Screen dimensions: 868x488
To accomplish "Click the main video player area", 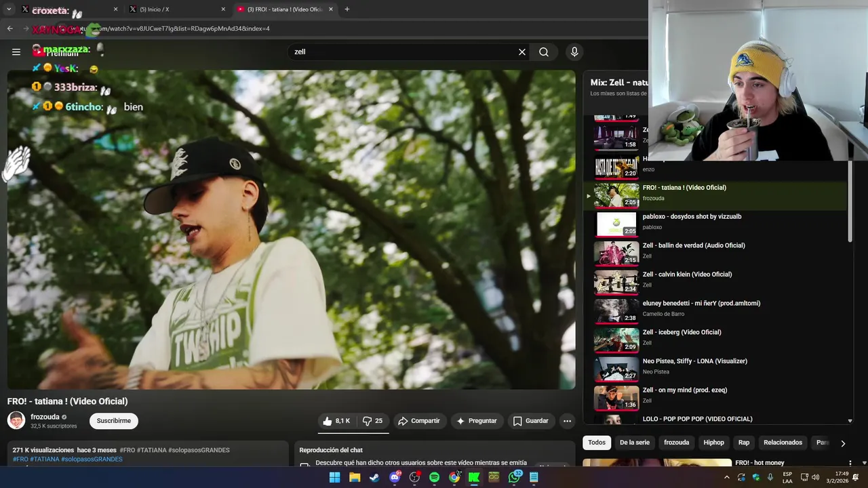I will [x=291, y=230].
